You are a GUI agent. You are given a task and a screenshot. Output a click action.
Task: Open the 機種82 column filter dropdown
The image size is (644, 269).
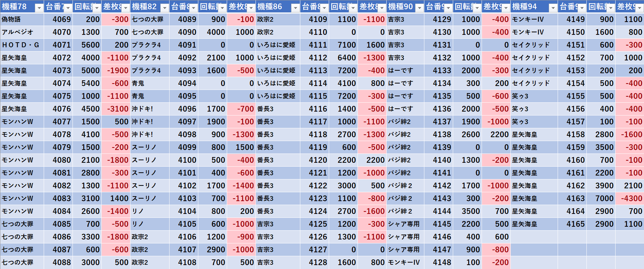point(164,7)
